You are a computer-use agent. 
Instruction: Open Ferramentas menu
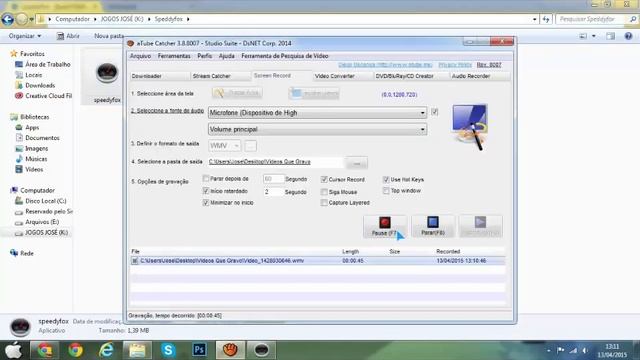click(x=174, y=56)
